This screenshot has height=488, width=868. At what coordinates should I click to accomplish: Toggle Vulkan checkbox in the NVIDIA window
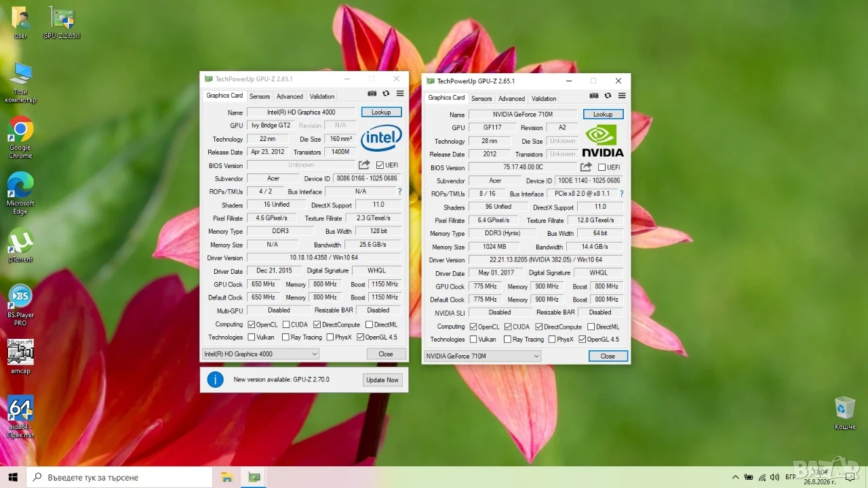click(473, 340)
